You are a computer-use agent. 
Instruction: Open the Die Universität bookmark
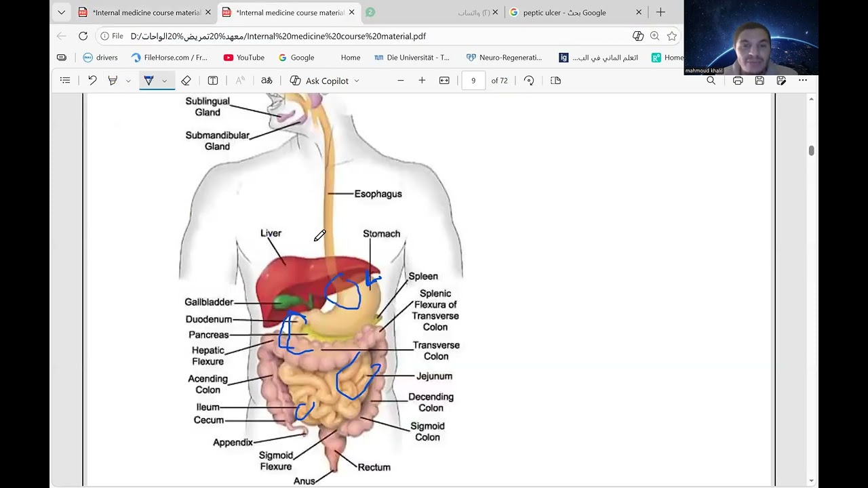click(x=412, y=58)
